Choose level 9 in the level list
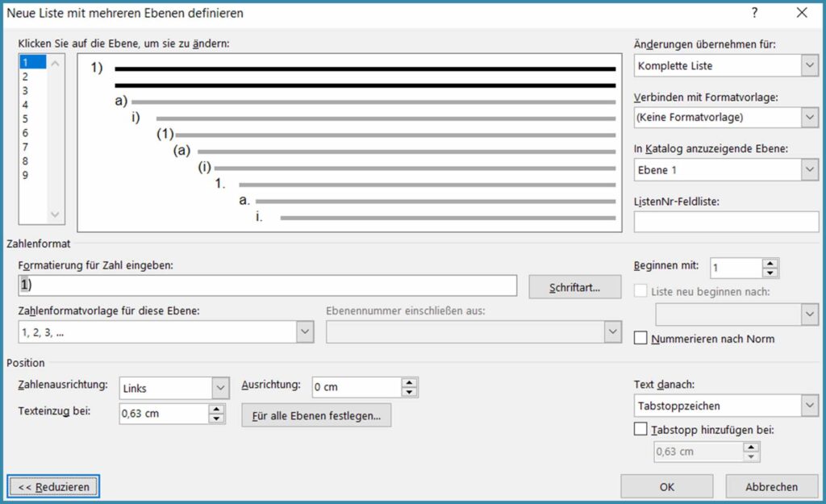 [26, 175]
